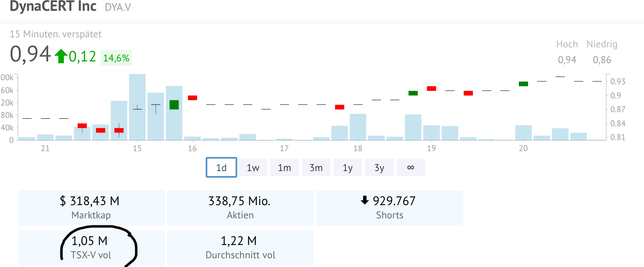Click the tallest volume bar near 15
644x267 pixels.
click(138, 107)
